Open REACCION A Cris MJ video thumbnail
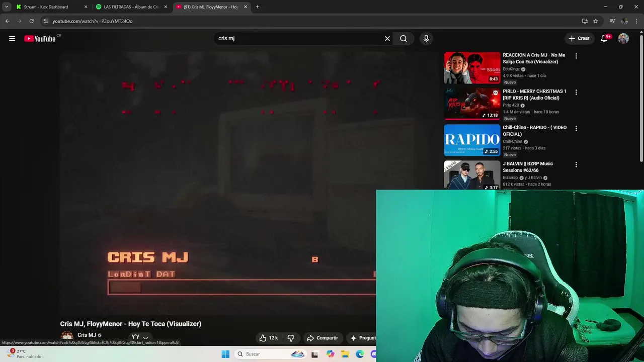 (472, 68)
